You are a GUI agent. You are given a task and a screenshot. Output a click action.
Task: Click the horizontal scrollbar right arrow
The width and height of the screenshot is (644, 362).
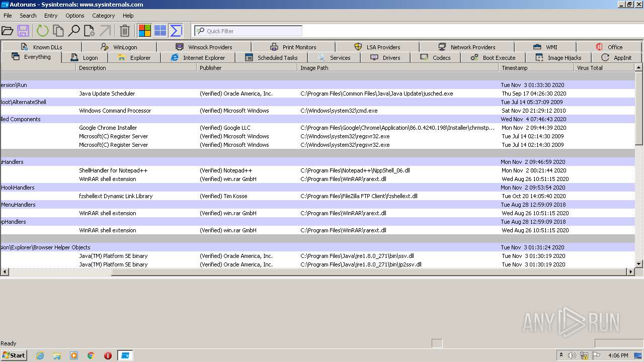pyautogui.click(x=631, y=272)
